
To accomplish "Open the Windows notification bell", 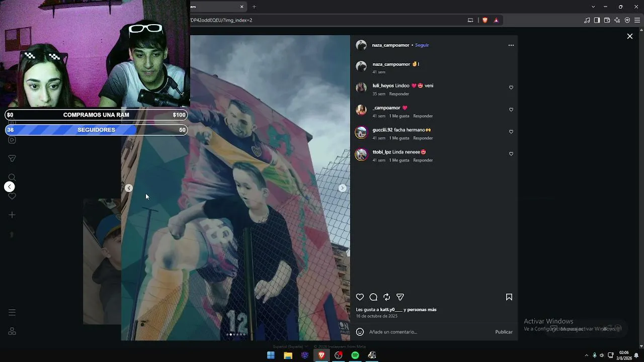I will point(636,355).
